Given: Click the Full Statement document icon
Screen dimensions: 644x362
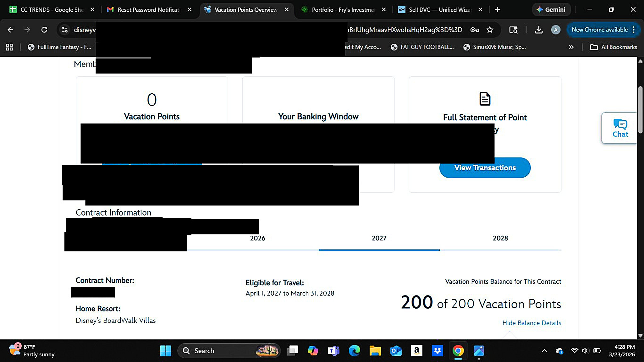Looking at the screenshot, I should tap(485, 99).
